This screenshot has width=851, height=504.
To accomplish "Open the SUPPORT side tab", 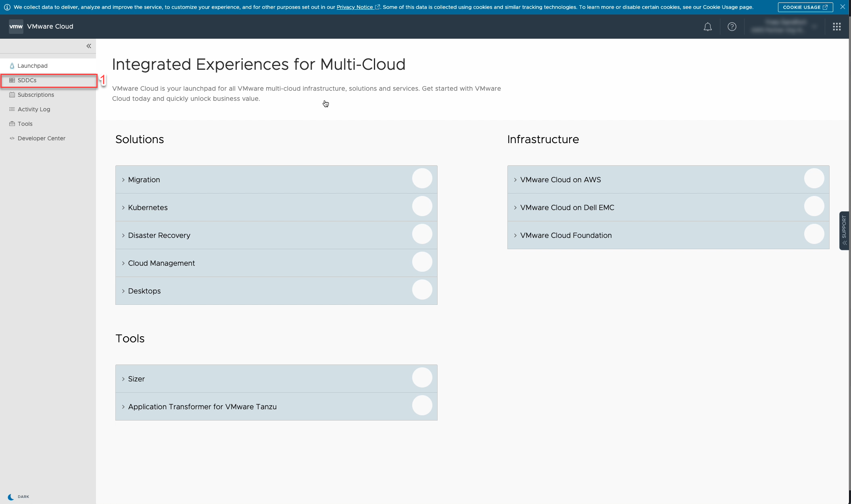I will (844, 231).
